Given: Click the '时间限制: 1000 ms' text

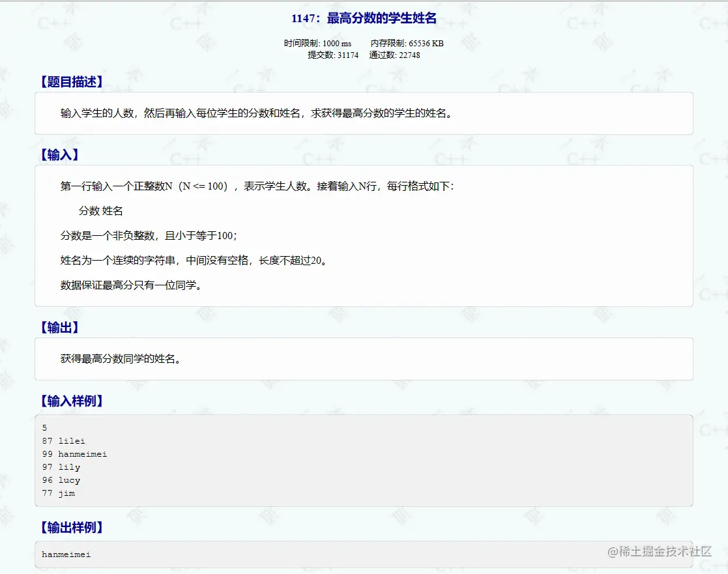Looking at the screenshot, I should point(317,43).
